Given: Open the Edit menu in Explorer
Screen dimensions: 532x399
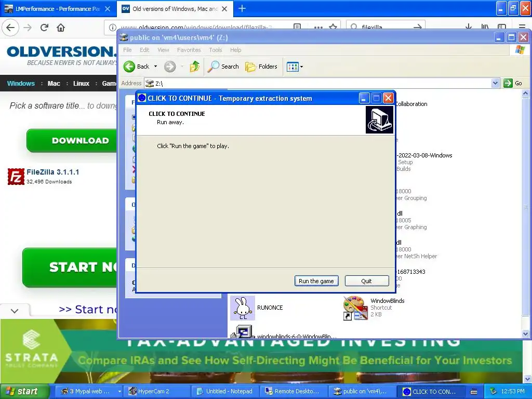Looking at the screenshot, I should point(144,50).
